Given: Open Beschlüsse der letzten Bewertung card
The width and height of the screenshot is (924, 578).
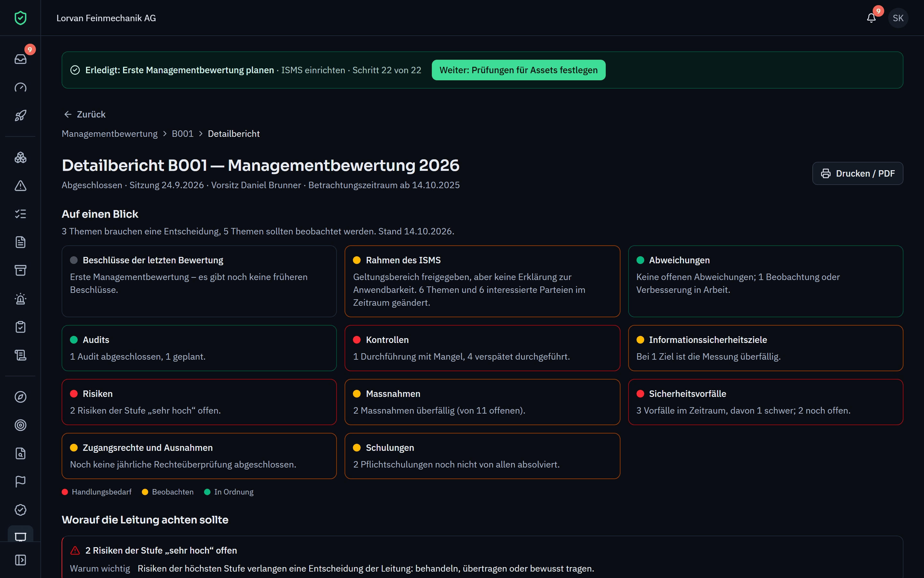Looking at the screenshot, I should point(199,281).
